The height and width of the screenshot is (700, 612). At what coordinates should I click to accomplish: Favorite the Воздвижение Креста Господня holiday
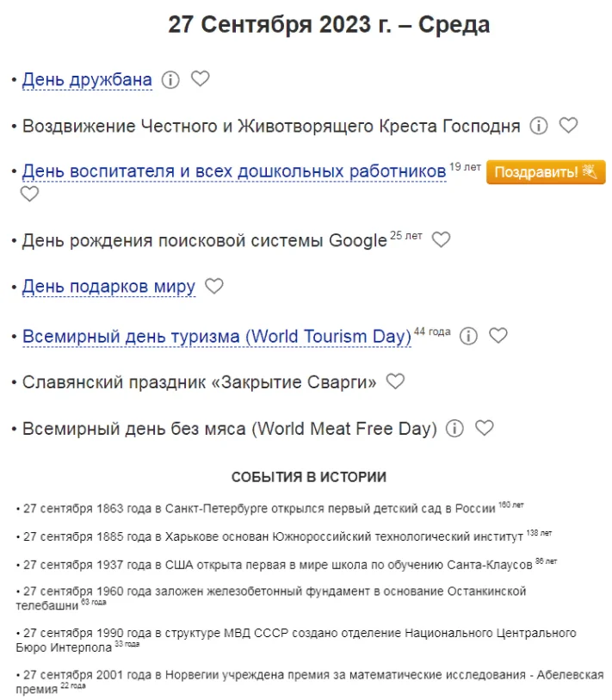(x=568, y=126)
